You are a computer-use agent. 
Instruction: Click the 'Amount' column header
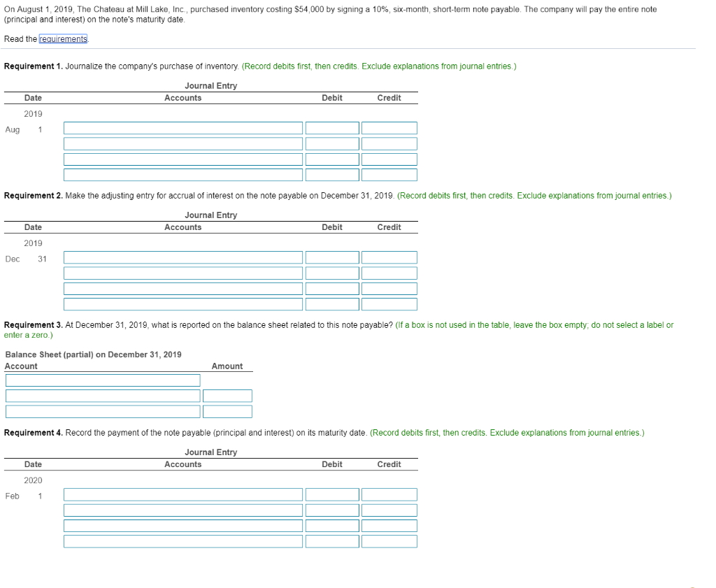[x=227, y=366]
